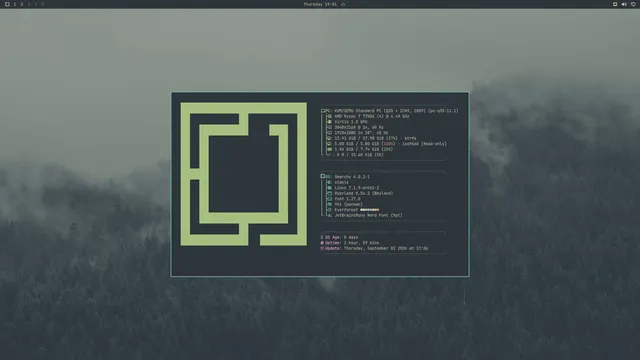
Task: Open the volume speaker icon in tray
Action: (624, 4)
